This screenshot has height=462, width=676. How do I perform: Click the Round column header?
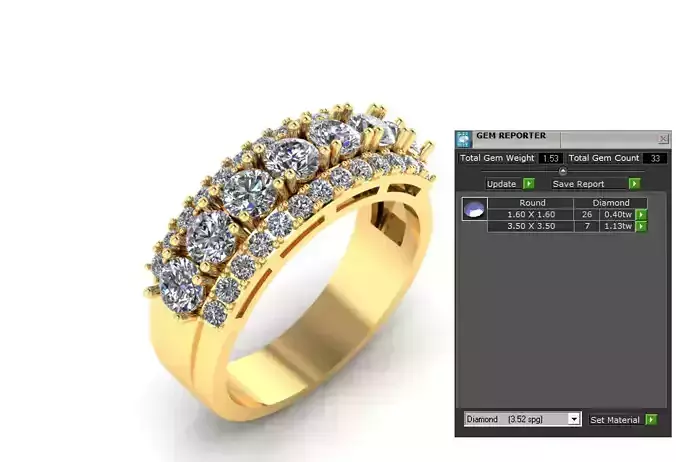pos(532,203)
